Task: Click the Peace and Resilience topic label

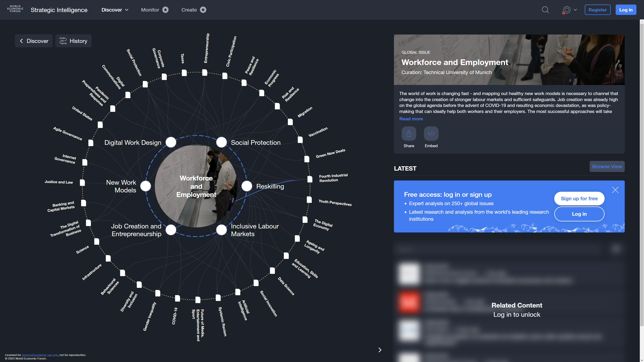Action: click(252, 66)
